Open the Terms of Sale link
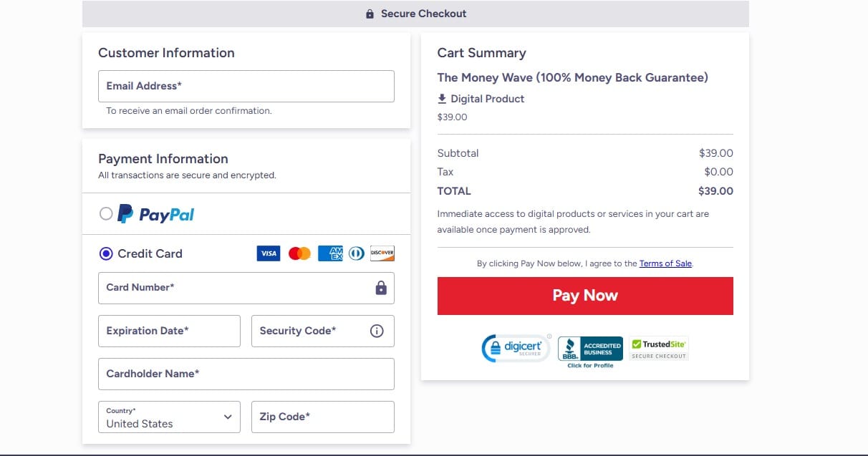 click(x=665, y=263)
